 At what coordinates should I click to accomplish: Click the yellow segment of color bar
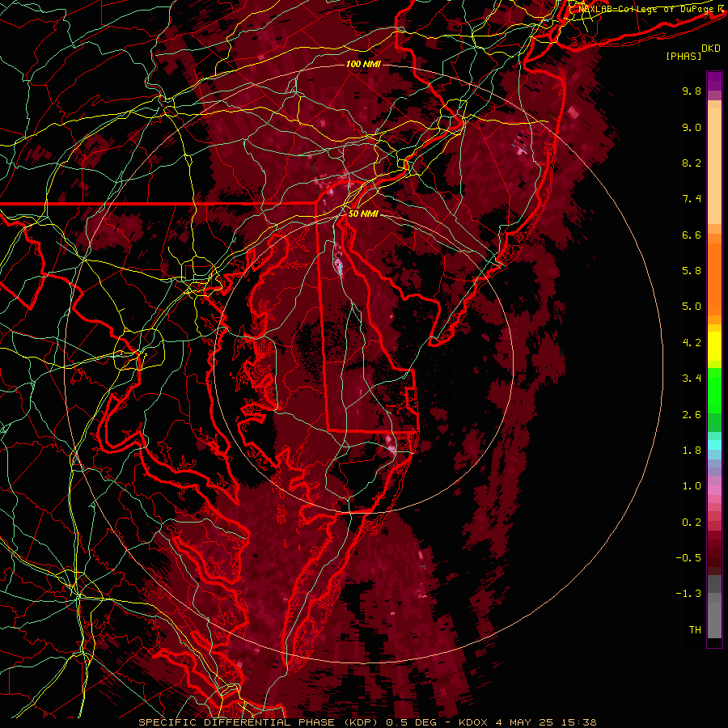tap(714, 346)
